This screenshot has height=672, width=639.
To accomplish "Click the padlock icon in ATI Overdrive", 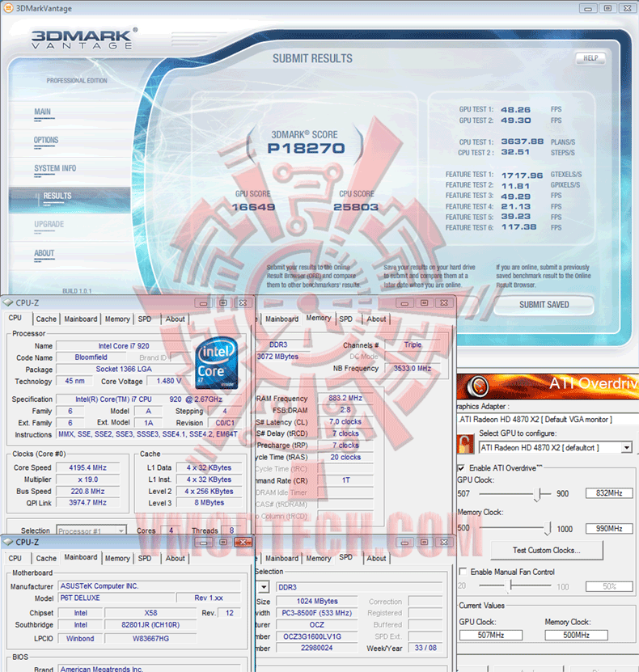I will click(465, 444).
